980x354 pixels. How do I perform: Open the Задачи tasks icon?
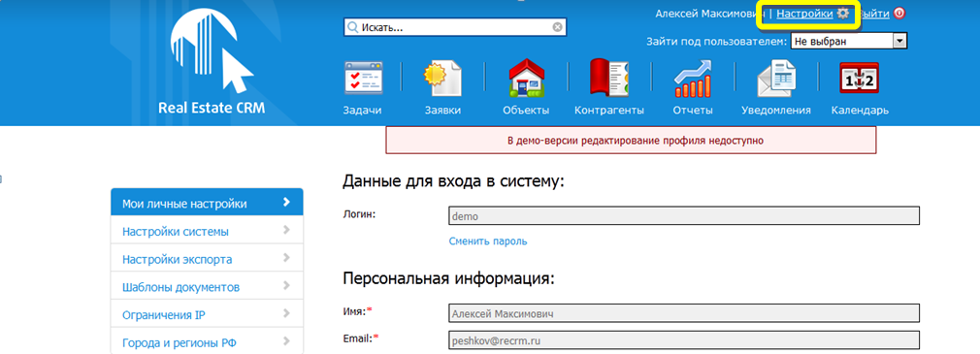(363, 79)
